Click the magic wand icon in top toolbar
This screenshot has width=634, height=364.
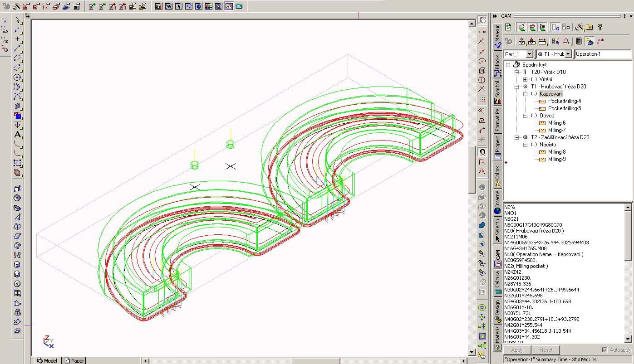(x=16, y=6)
